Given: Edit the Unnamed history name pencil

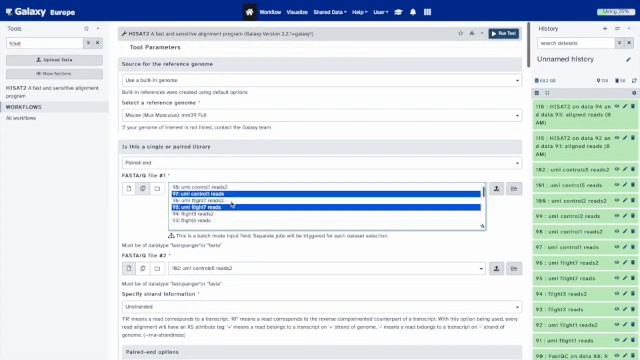Looking at the screenshot, I should pyautogui.click(x=628, y=60).
